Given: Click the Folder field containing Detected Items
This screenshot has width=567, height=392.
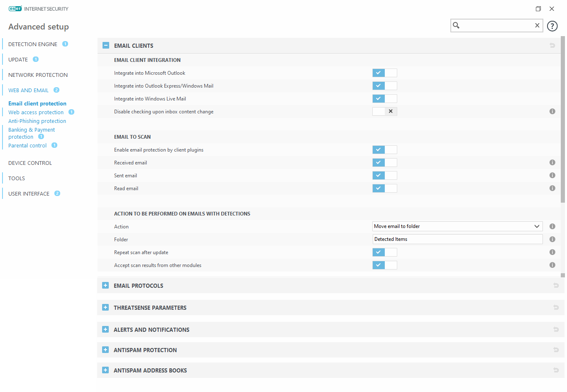Looking at the screenshot, I should (457, 239).
